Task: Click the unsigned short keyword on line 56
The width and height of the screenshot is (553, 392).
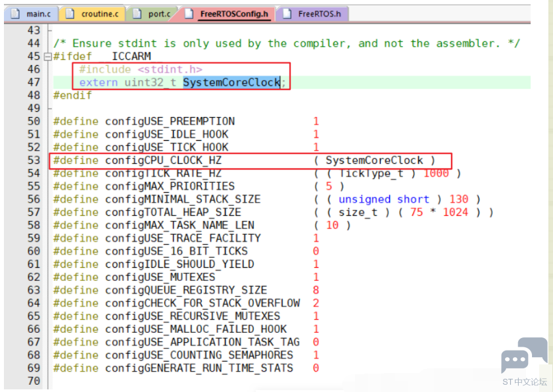Action: (x=384, y=199)
